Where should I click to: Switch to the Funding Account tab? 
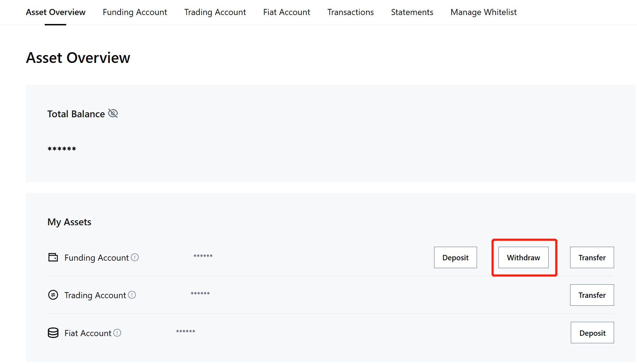click(135, 12)
